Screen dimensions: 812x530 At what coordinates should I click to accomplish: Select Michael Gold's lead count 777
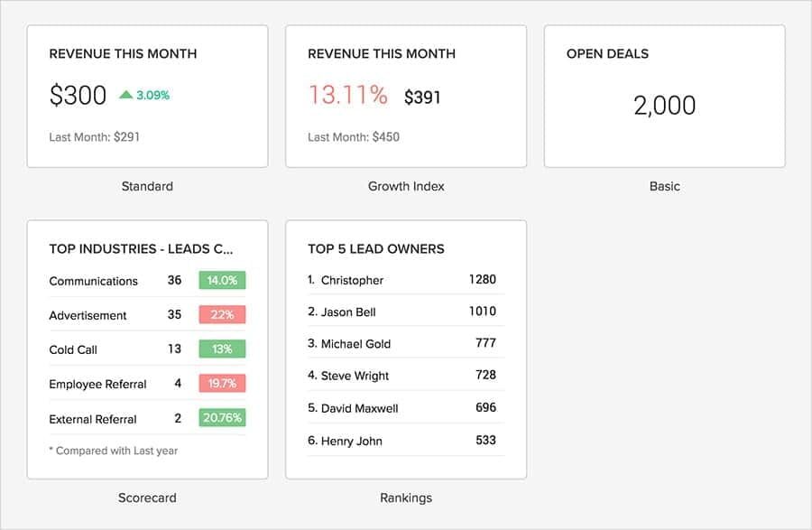pyautogui.click(x=488, y=343)
